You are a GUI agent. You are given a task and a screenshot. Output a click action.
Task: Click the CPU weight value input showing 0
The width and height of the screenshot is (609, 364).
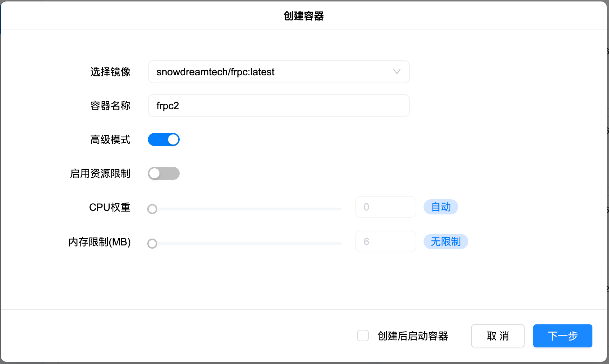(385, 207)
